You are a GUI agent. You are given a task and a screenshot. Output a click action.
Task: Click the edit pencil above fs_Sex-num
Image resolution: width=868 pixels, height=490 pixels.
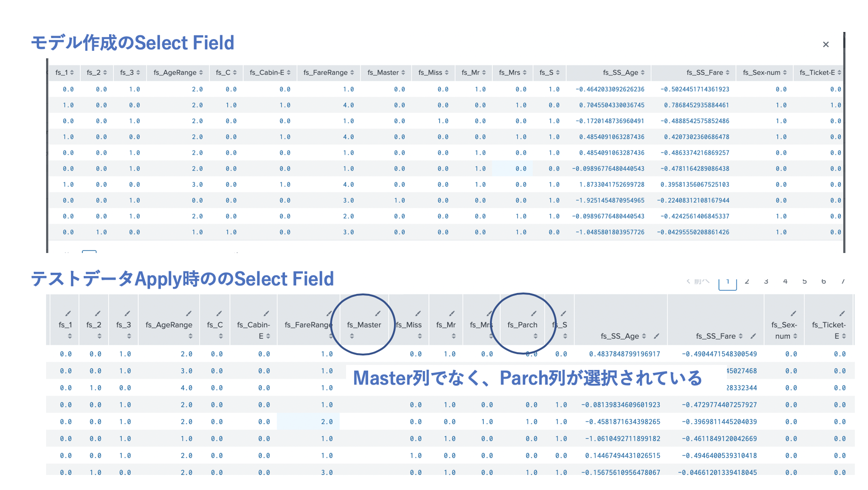[793, 314]
